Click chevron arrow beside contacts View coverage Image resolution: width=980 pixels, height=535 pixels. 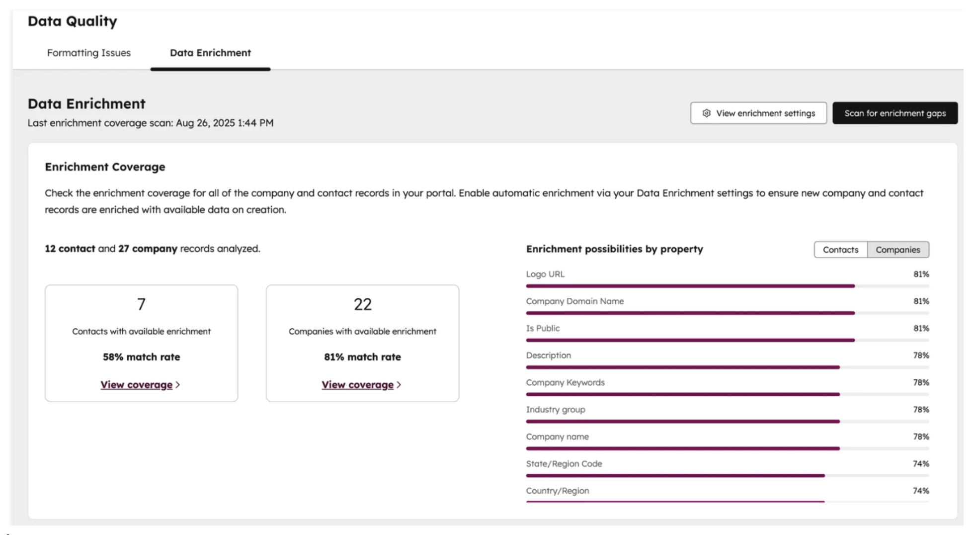(178, 385)
